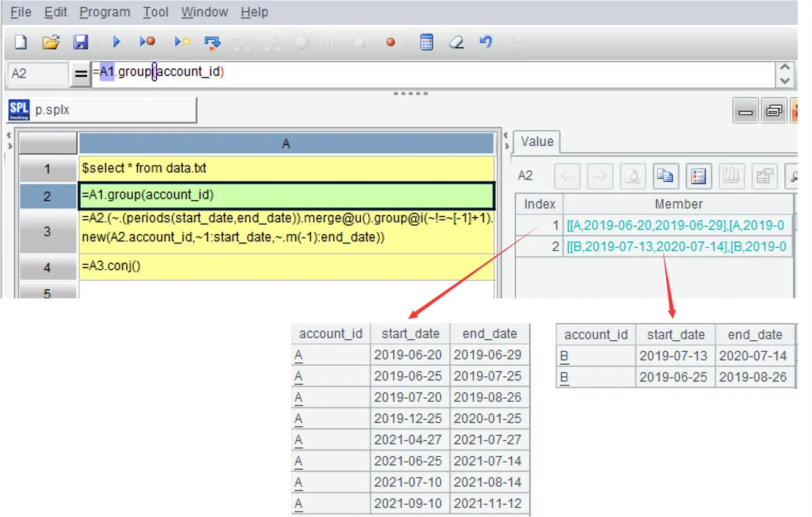Click the square stop icon
812x517 pixels.
(360, 43)
